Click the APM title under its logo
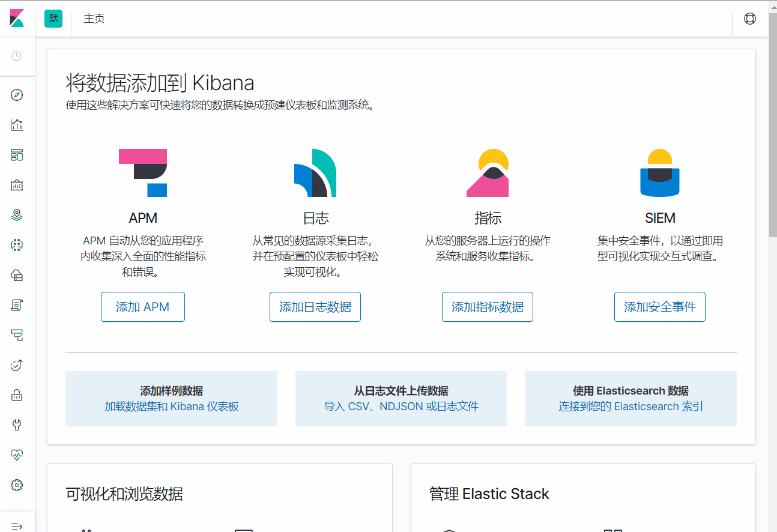Viewport: 777px width, 532px height. point(143,218)
